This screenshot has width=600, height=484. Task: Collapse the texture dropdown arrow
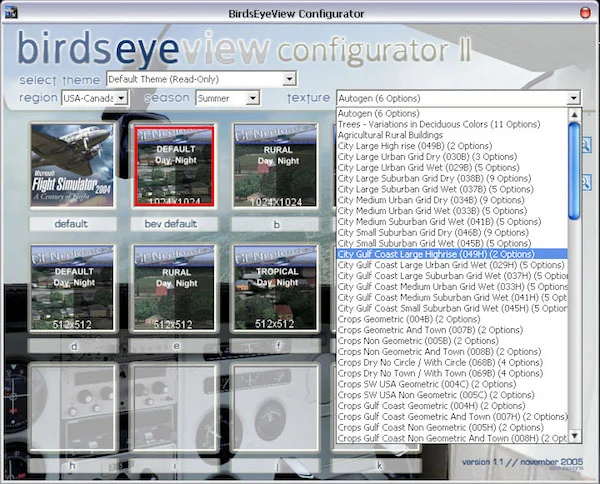[573, 98]
